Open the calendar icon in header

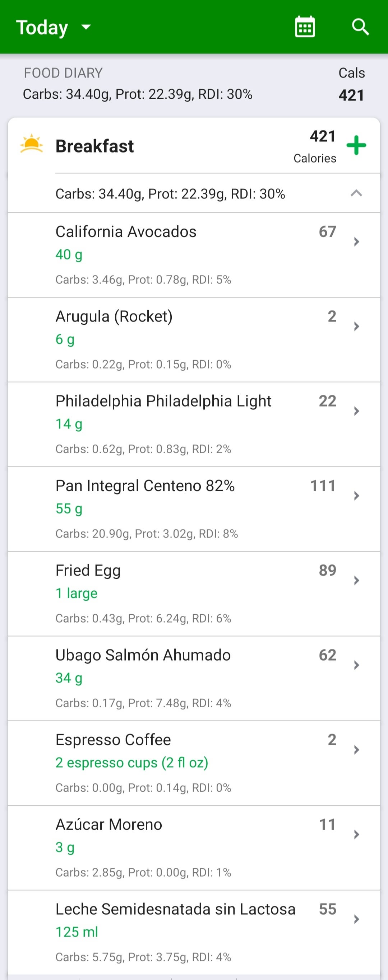(305, 27)
